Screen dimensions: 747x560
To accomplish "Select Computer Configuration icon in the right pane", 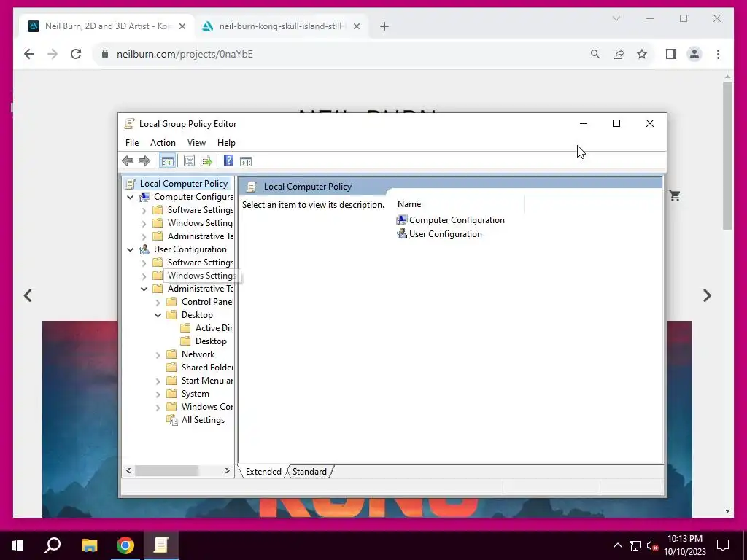I will 402,220.
